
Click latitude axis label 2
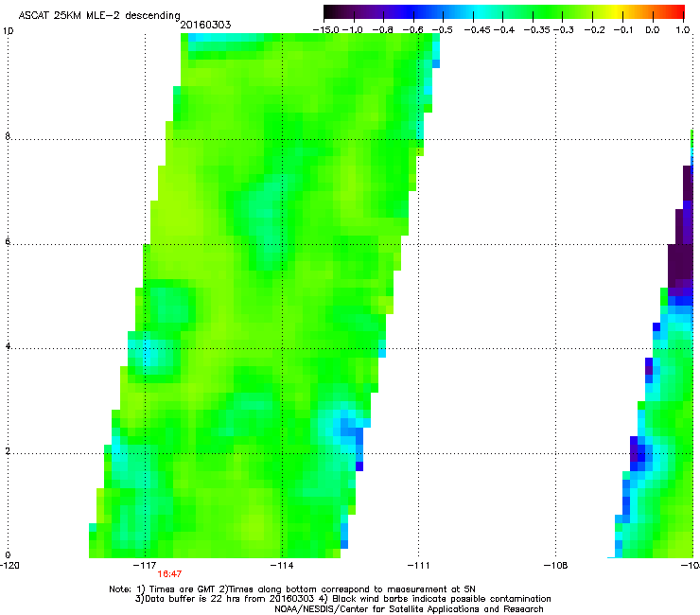[x=8, y=451]
